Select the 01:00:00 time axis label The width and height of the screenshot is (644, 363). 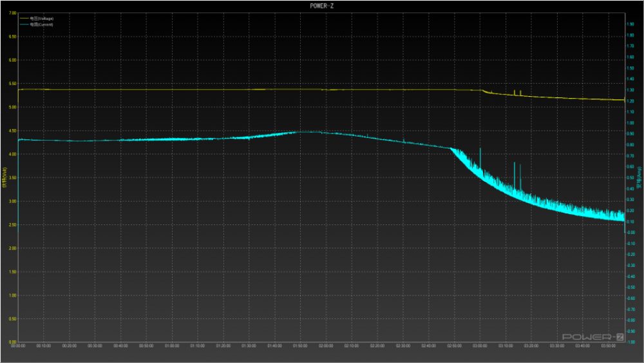coord(172,346)
